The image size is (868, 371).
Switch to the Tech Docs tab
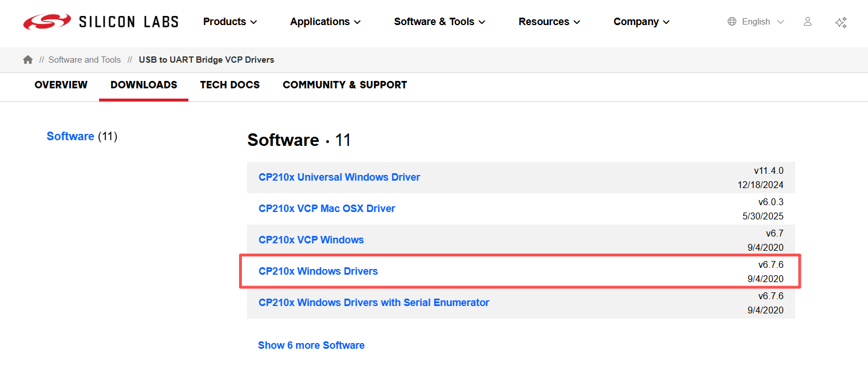point(230,85)
